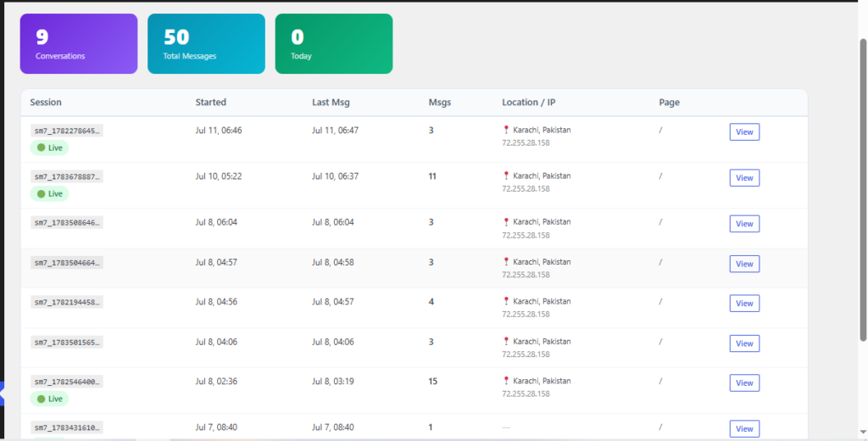Image resolution: width=868 pixels, height=441 pixels.
Task: Open View for session sm7_1783431610
Action: click(x=744, y=429)
